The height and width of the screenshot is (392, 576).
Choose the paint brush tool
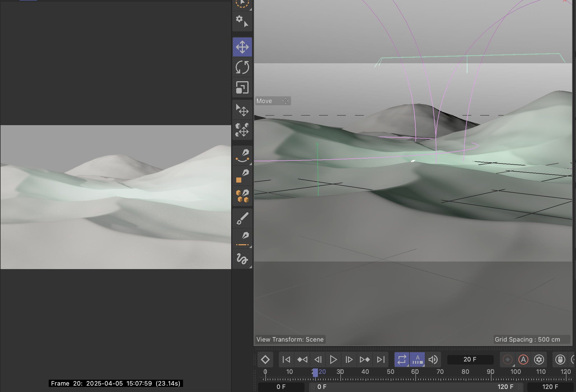click(x=242, y=218)
